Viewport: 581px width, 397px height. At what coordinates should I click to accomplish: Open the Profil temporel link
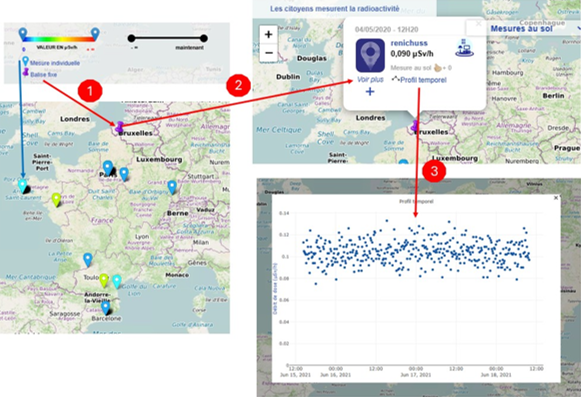pyautogui.click(x=419, y=80)
